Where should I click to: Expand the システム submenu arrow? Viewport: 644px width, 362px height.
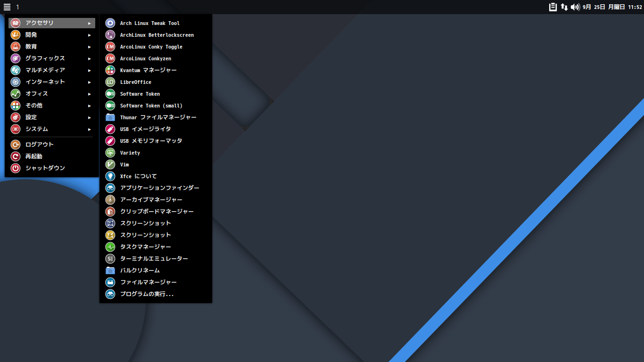90,129
